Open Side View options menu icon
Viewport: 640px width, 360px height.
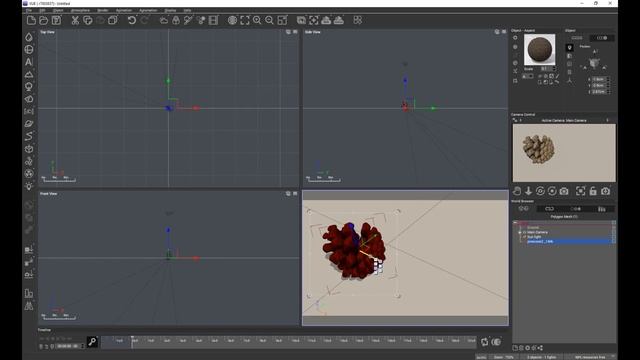point(504,32)
